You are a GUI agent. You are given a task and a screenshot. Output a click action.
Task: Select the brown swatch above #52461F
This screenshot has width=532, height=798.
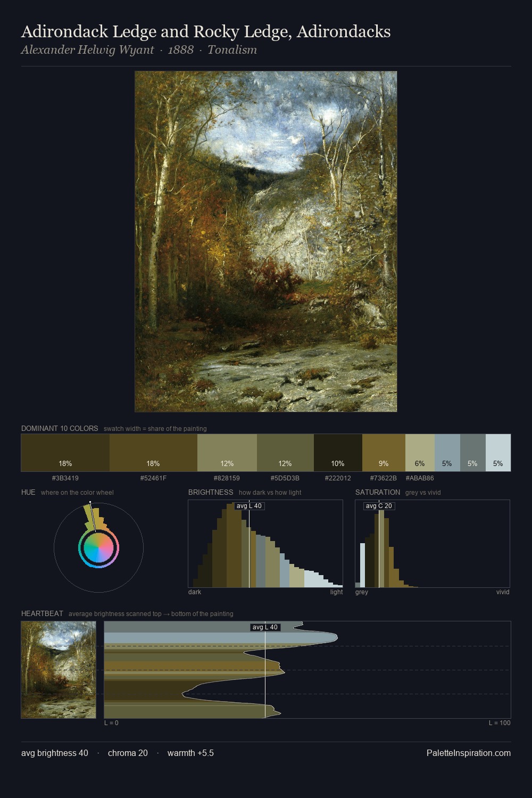pos(153,453)
